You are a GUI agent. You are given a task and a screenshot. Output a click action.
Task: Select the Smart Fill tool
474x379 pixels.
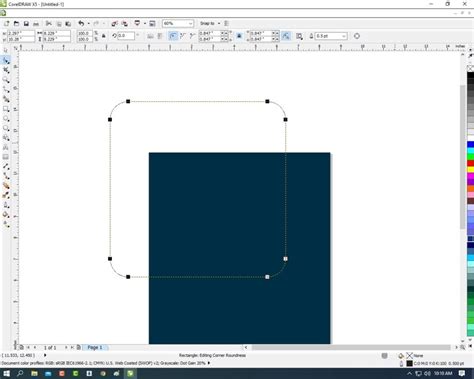coord(6,99)
